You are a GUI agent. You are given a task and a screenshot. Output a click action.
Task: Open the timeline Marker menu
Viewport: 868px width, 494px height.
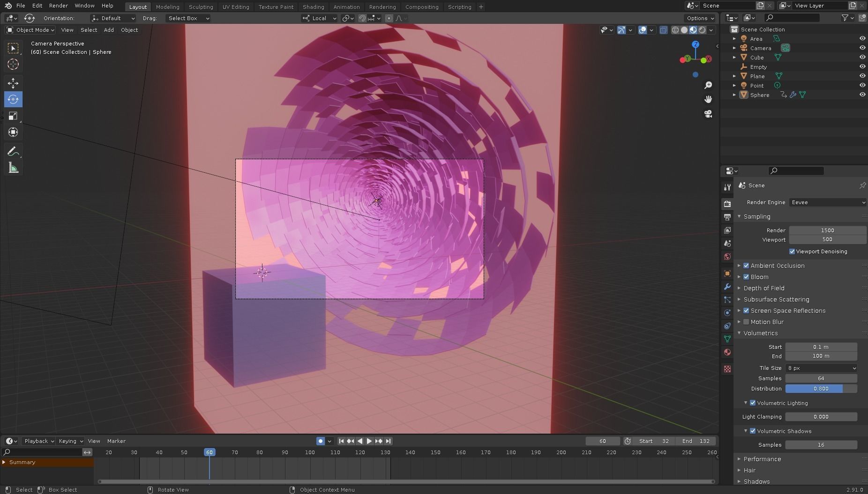click(x=116, y=441)
